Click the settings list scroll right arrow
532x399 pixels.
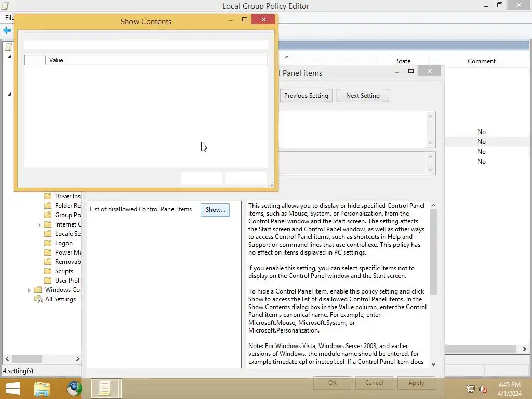pyautogui.click(x=525, y=349)
